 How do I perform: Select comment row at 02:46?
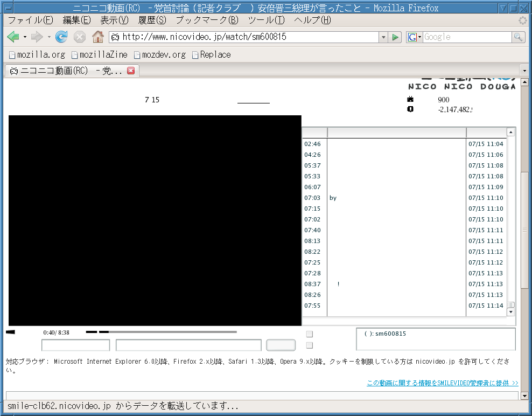coord(404,144)
